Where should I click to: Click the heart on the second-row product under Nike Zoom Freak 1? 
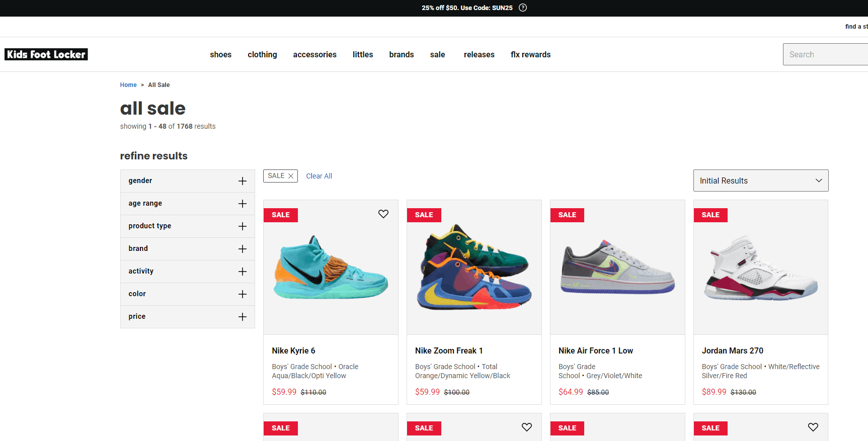[527, 427]
